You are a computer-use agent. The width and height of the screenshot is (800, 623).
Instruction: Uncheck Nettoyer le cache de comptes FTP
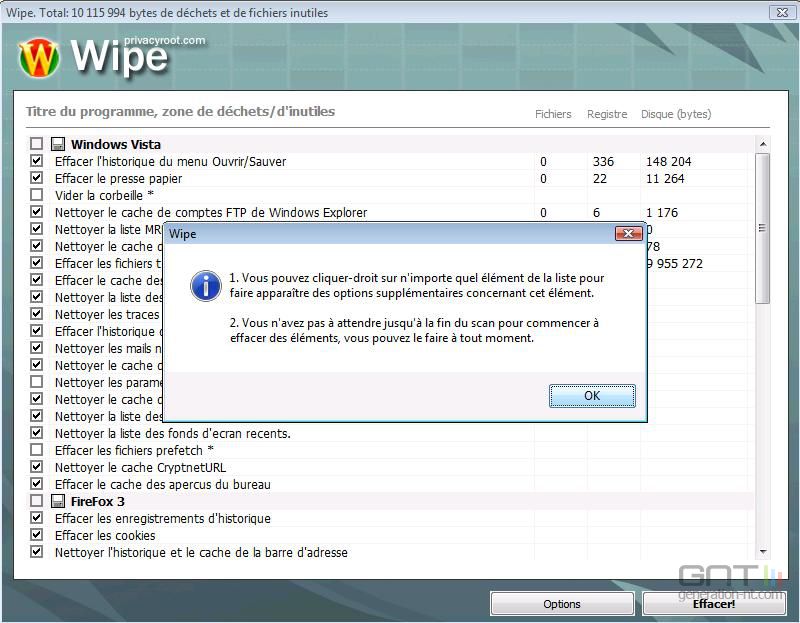pyautogui.click(x=36, y=212)
